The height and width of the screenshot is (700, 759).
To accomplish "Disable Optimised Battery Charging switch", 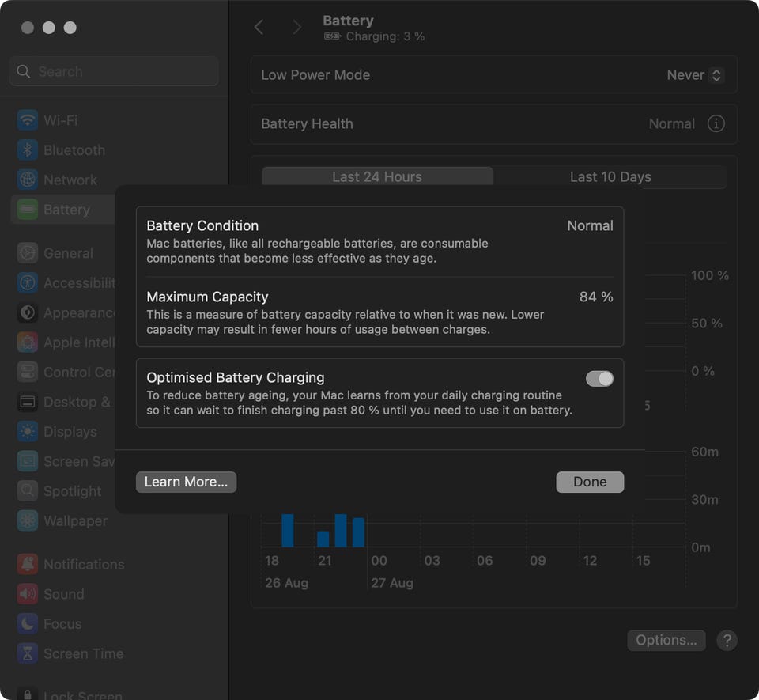I will pos(599,379).
